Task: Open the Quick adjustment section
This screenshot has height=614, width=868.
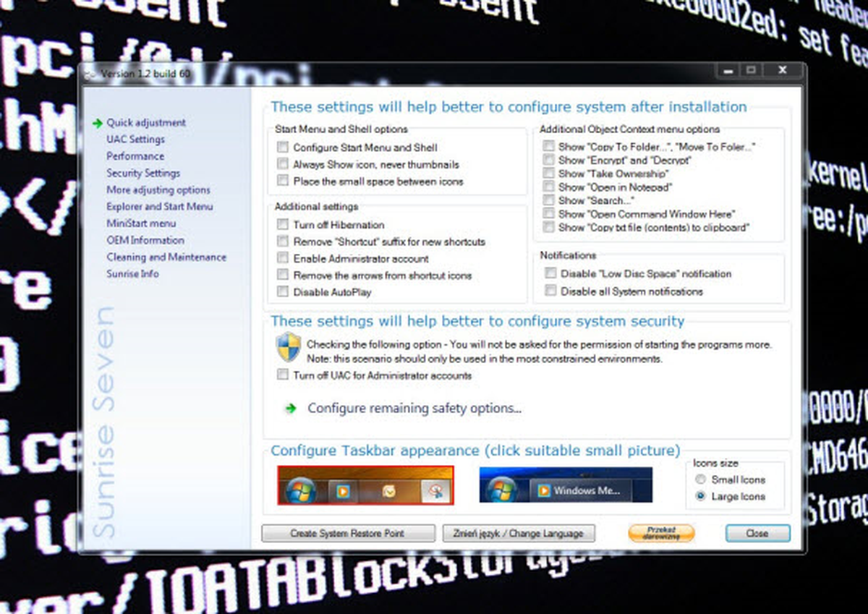Action: pyautogui.click(x=146, y=123)
